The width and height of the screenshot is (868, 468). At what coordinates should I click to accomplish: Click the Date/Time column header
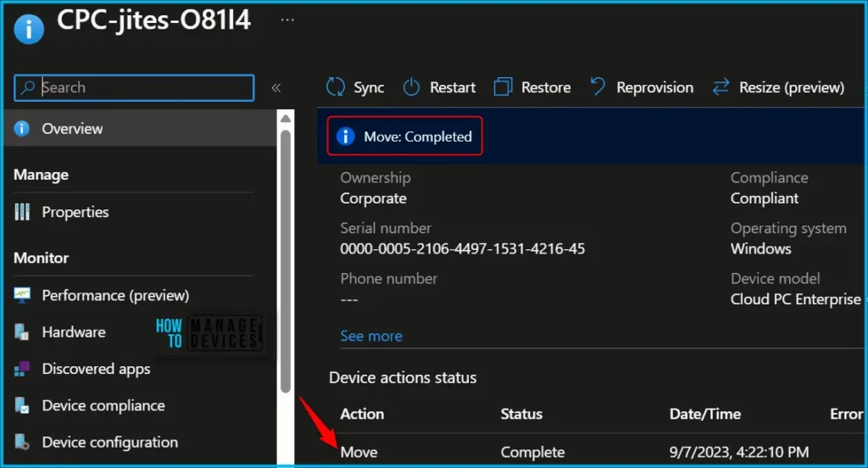point(704,415)
